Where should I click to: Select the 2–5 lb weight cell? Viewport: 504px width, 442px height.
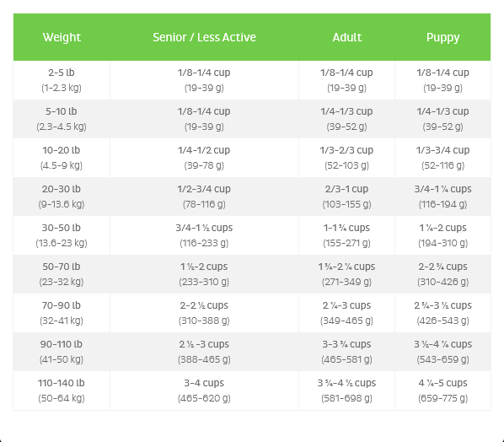pyautogui.click(x=62, y=80)
